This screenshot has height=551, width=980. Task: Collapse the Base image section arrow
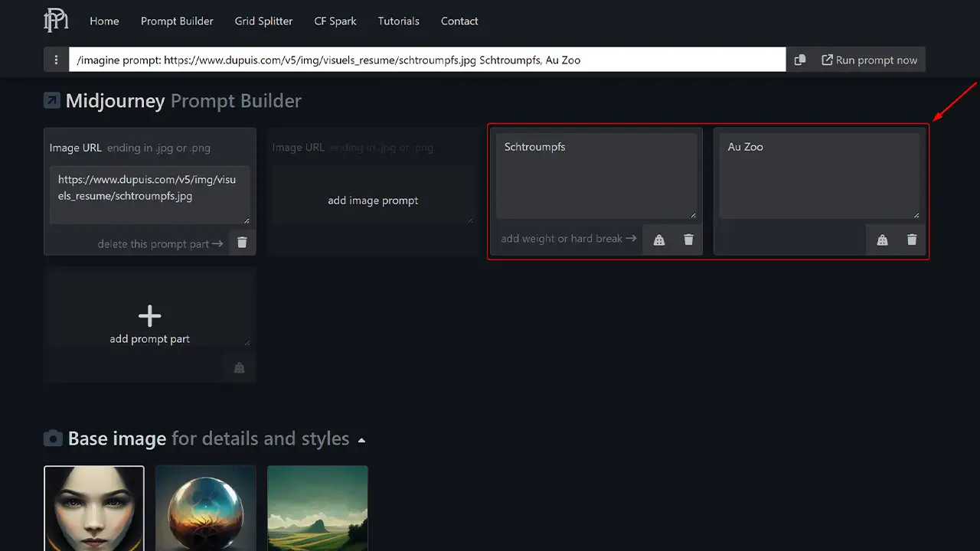pos(361,440)
